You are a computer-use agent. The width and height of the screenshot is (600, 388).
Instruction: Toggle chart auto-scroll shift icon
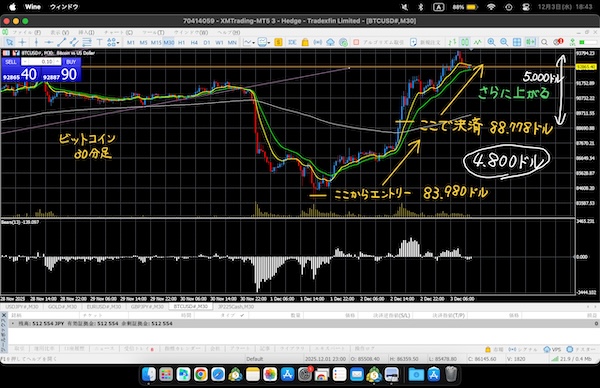tap(530, 42)
